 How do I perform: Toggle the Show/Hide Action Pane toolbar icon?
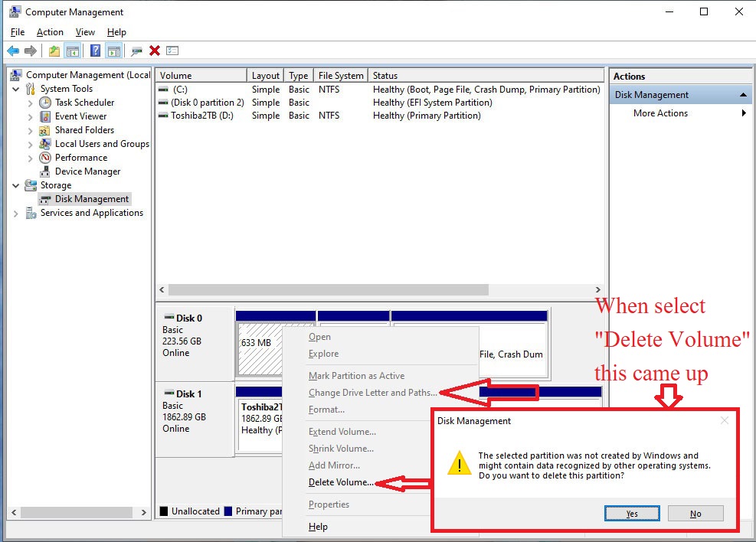(x=112, y=51)
